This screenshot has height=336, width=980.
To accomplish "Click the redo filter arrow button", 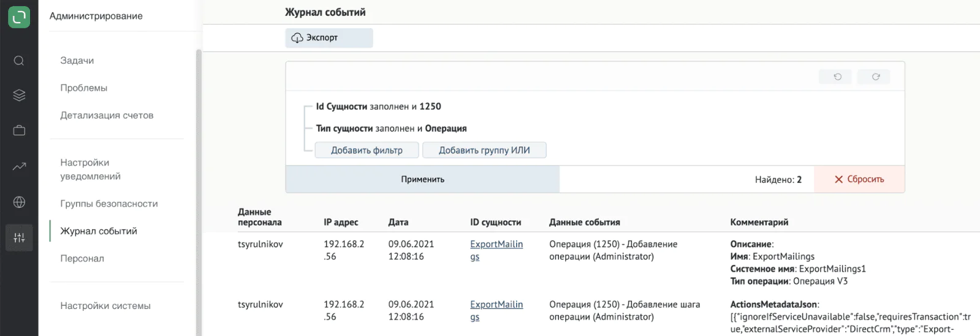I will [875, 77].
